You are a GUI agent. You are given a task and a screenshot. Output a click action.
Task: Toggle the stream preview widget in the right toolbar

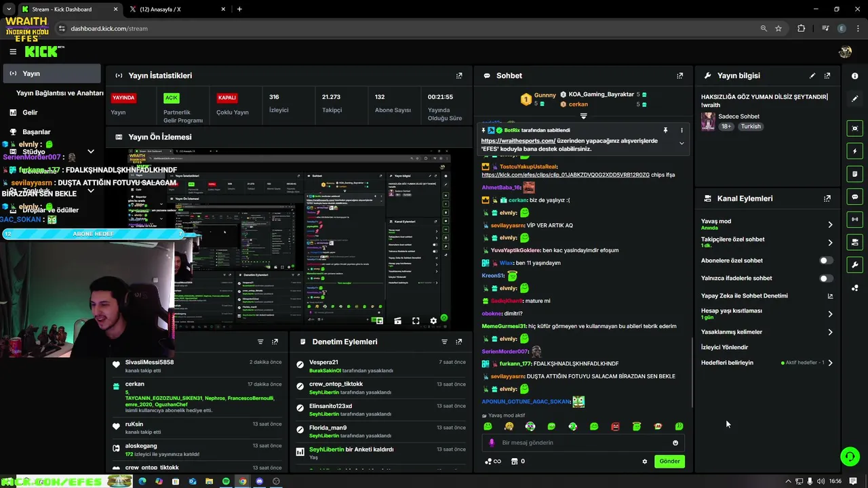point(855,128)
